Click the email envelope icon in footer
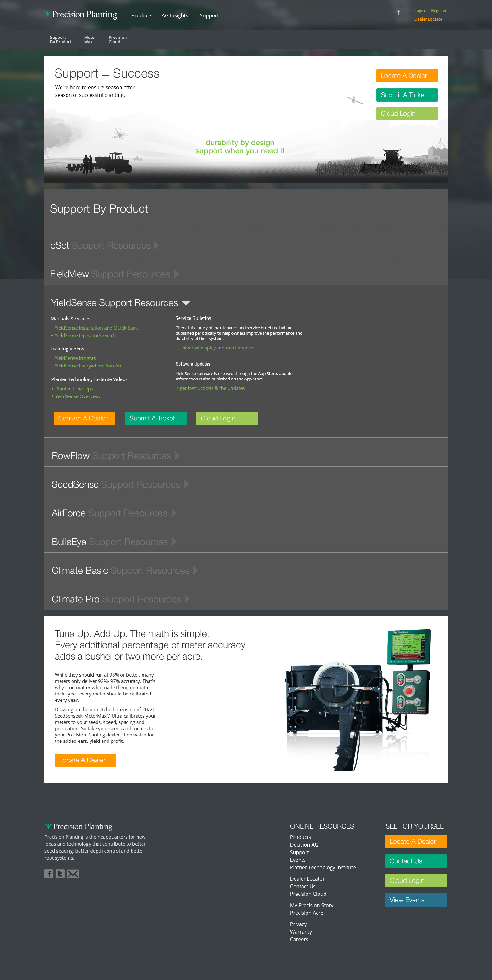 (x=73, y=873)
